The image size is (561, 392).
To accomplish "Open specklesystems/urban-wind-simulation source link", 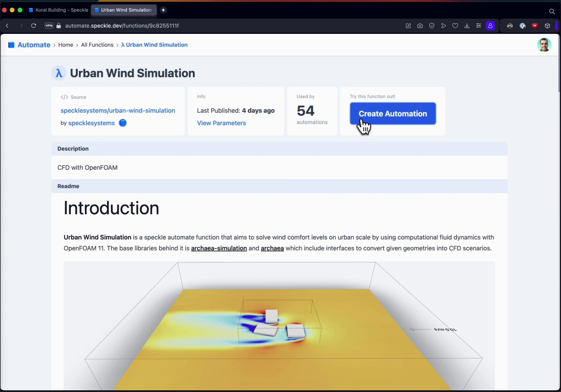I will [118, 111].
